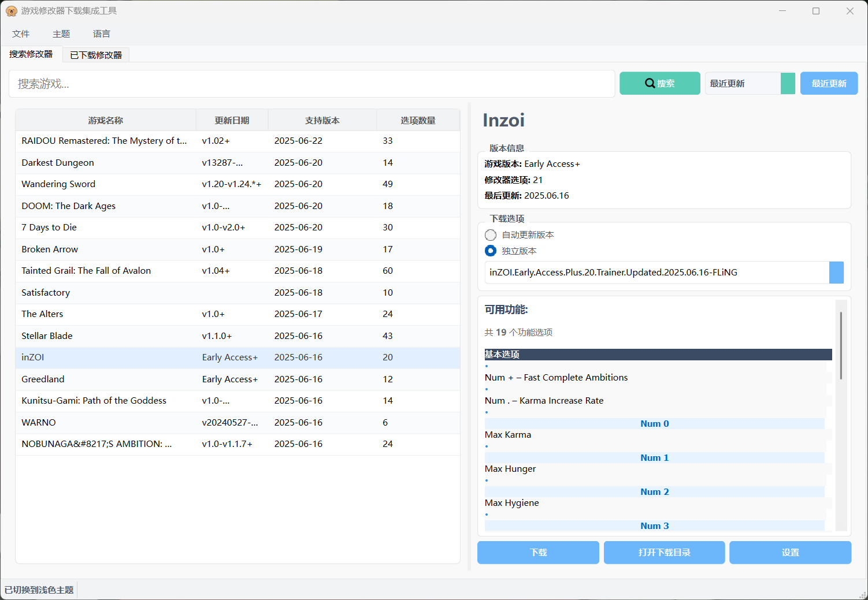Screen dimensions: 868x600
Task: Click the blue 最近更新 button
Action: click(x=829, y=84)
